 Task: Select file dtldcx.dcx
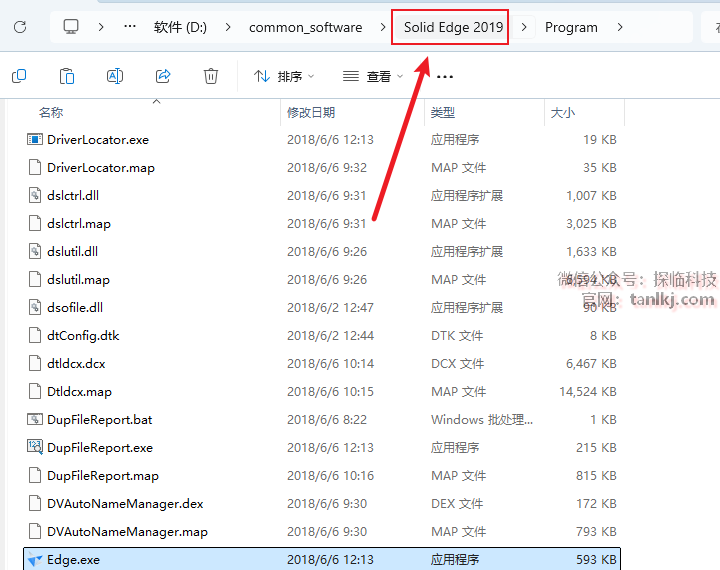[76, 364]
